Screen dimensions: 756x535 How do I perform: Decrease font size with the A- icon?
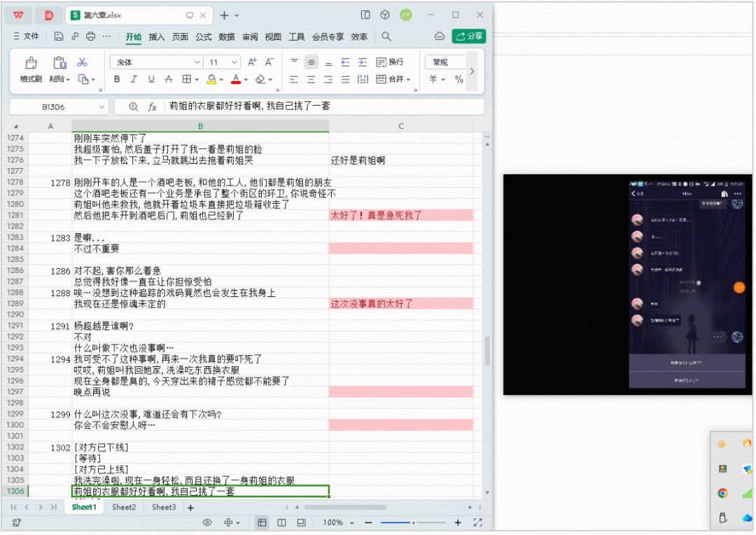point(269,62)
